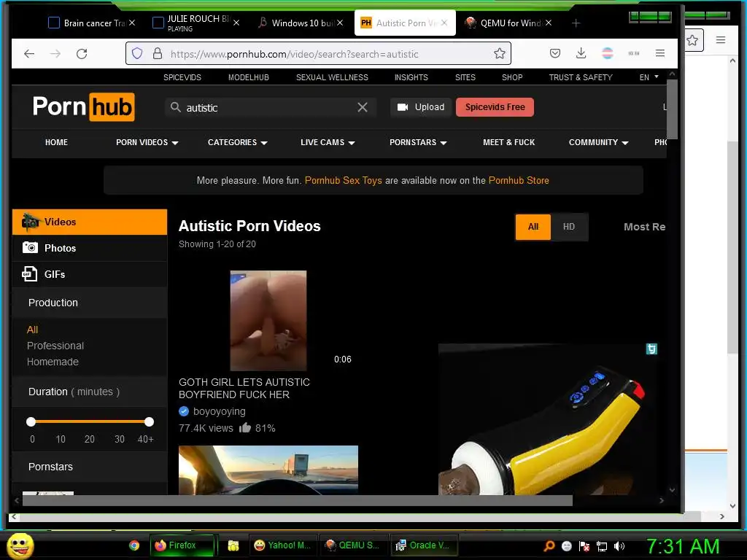Viewport: 747px width, 560px height.
Task: Click the duration slider maximum handle
Action: [149, 421]
